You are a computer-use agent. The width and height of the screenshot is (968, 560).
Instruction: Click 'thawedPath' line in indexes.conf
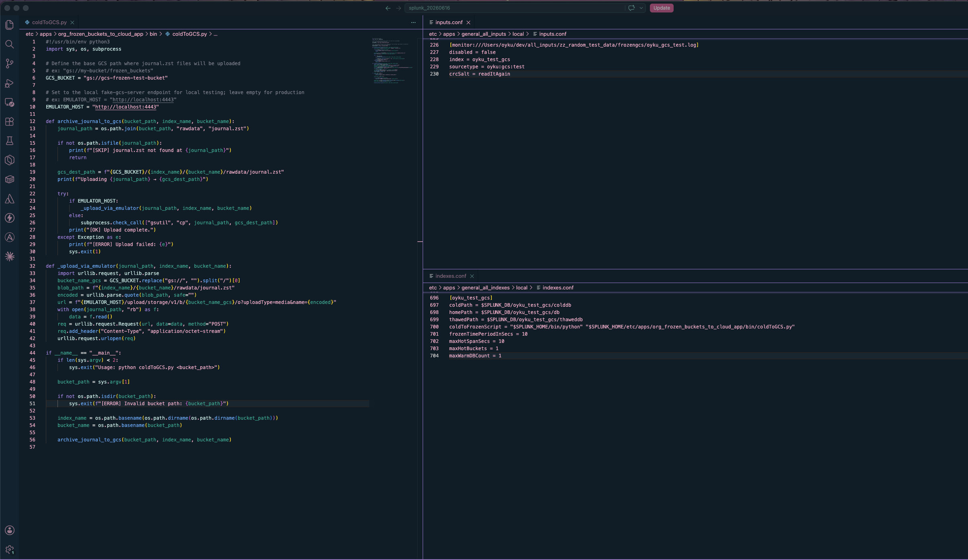pos(516,320)
